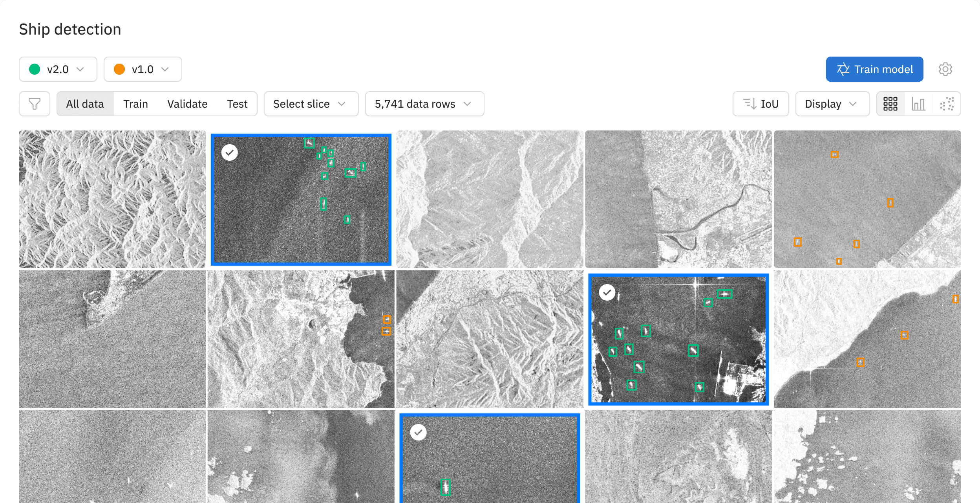The width and height of the screenshot is (980, 503).
Task: Click the Train model icon
Action: pos(843,69)
